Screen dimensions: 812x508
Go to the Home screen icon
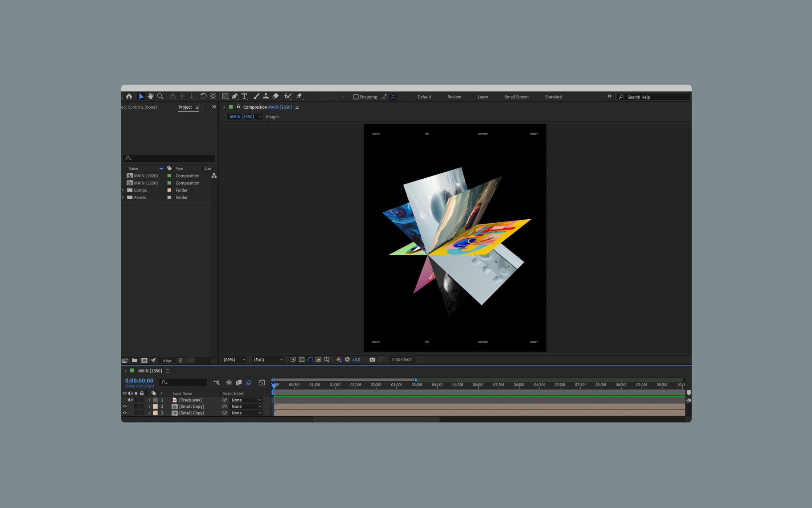[x=129, y=96]
